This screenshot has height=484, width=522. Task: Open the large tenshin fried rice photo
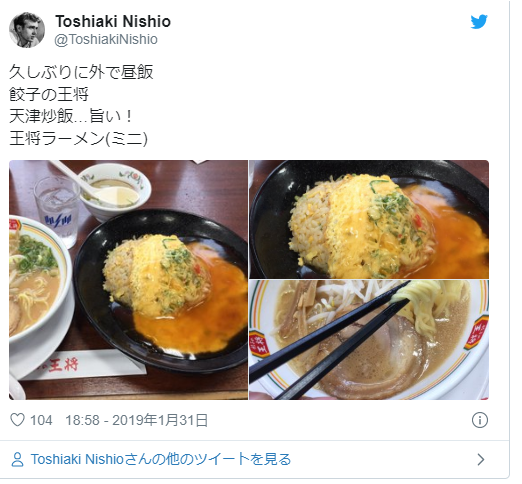click(x=128, y=280)
